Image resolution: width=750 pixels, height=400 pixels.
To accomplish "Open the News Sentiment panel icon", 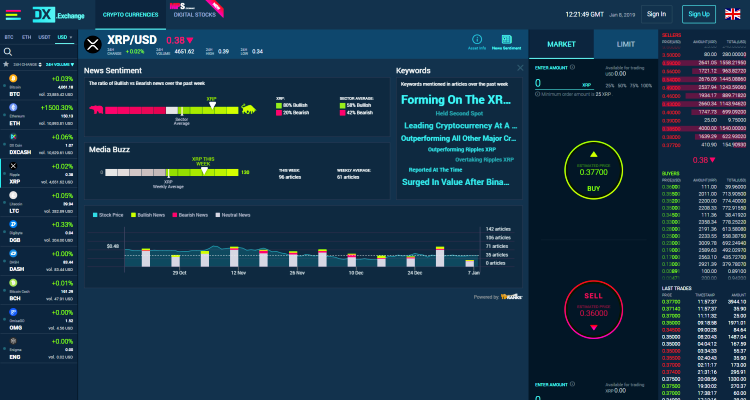I will [507, 40].
